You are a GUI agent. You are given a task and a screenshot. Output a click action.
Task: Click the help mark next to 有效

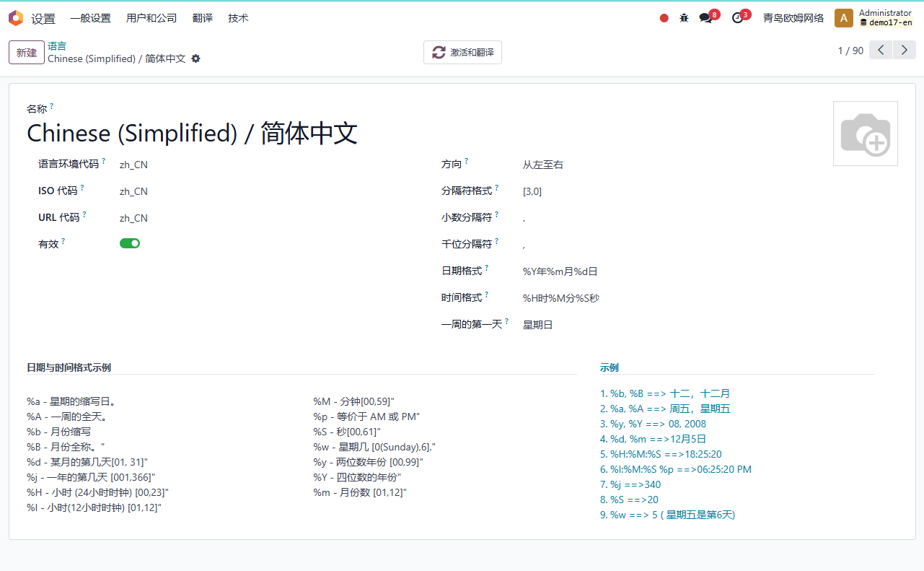(63, 241)
